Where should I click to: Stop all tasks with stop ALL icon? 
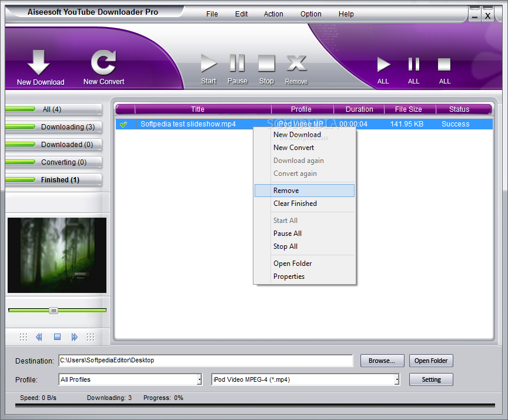coord(444,64)
